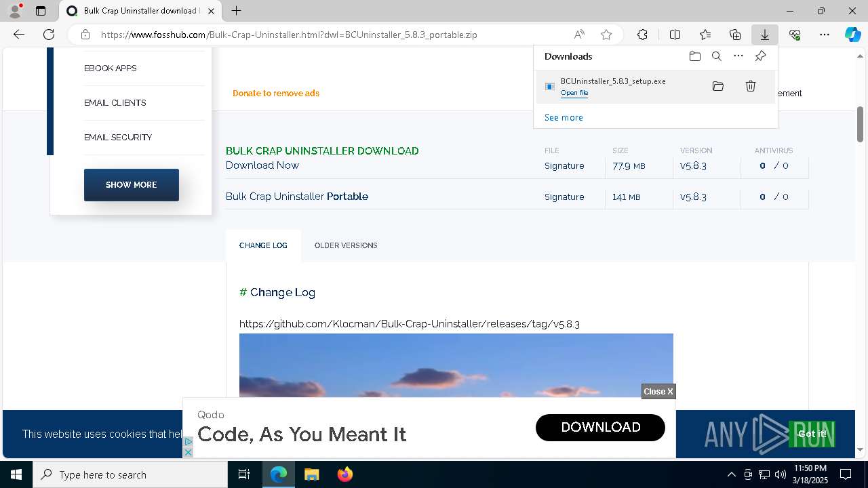Screen dimensions: 868x488
Task: Open a new tab with plus icon
Action: [236, 11]
